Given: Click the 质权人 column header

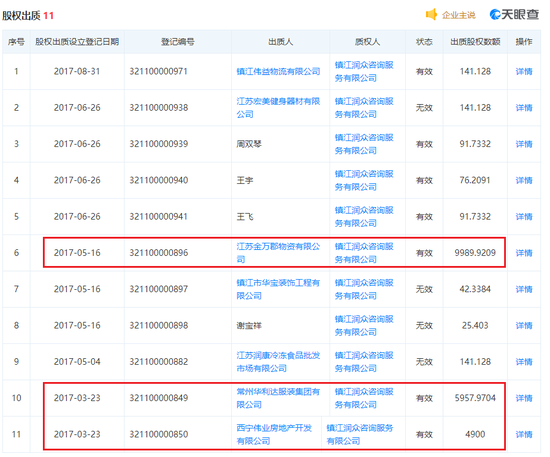Looking at the screenshot, I should (x=367, y=42).
